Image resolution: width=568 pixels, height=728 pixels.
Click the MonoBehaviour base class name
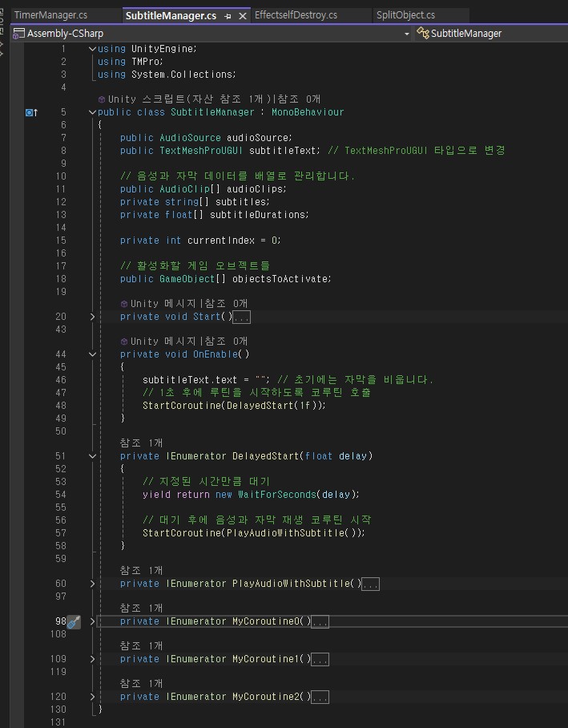point(308,112)
